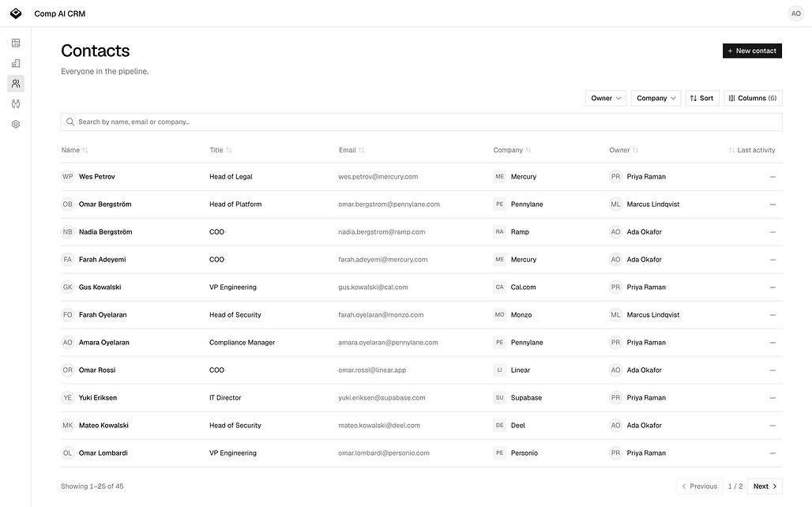Screen dimensions: 812x507
Task: Click the 1 / 2 page indicator
Action: pos(735,486)
